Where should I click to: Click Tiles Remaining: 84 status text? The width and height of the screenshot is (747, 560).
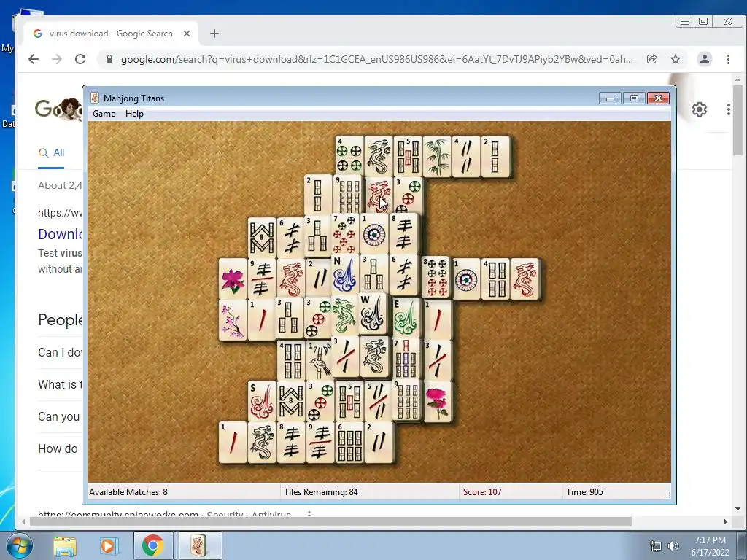coord(321,492)
